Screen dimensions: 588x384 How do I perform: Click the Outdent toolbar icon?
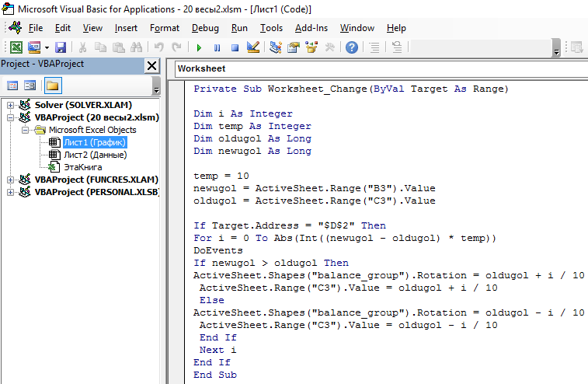tap(397, 47)
